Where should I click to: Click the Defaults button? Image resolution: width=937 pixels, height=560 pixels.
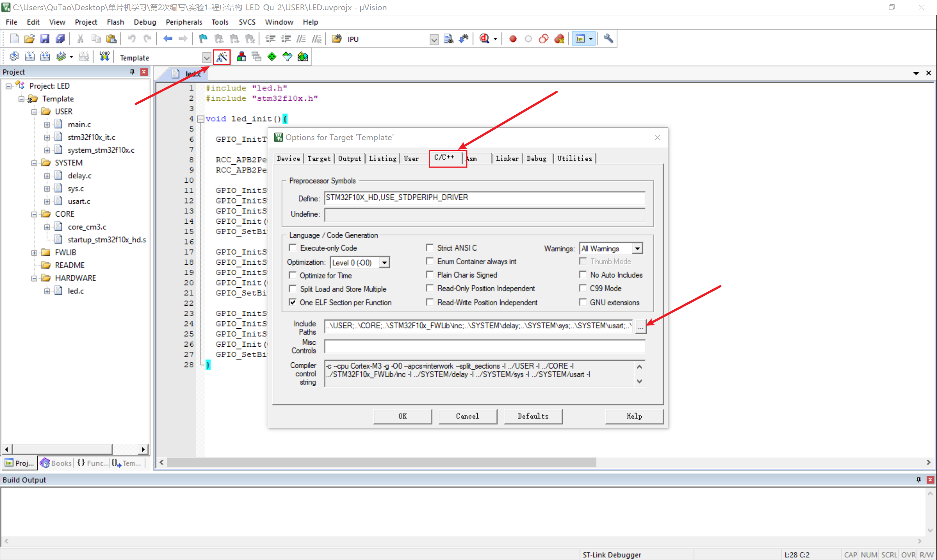[533, 416]
